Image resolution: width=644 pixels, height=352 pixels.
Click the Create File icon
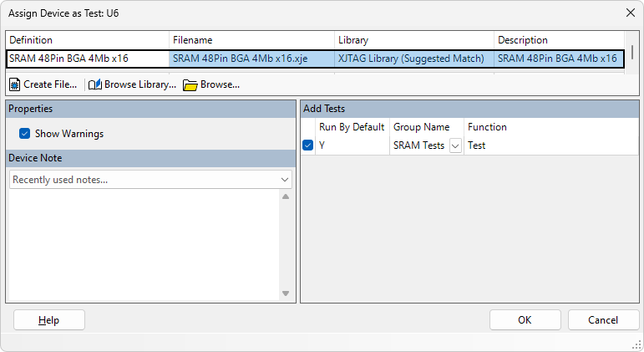pos(14,84)
